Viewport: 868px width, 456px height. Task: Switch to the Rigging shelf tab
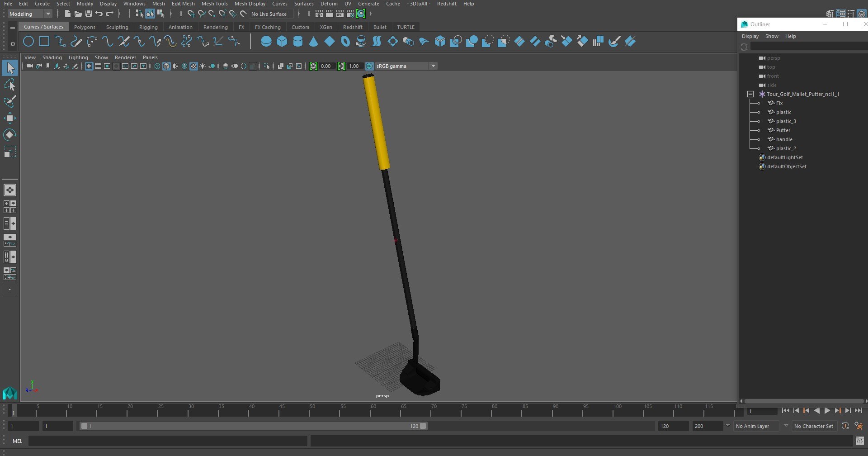point(148,27)
